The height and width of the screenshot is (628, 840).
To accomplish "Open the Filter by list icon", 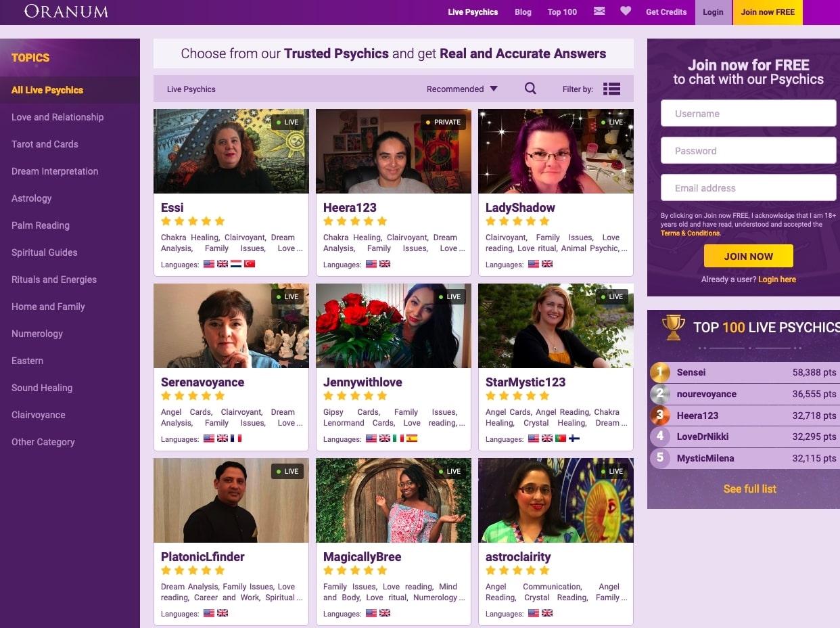I will pos(611,89).
